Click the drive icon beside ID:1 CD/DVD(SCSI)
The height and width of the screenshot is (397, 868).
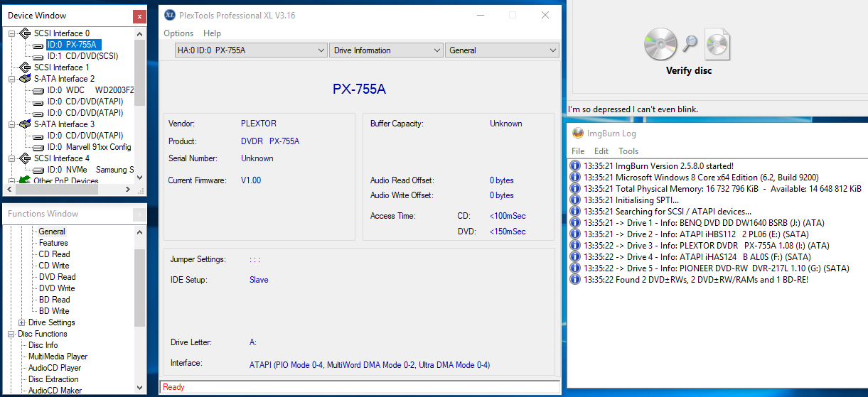pos(38,56)
